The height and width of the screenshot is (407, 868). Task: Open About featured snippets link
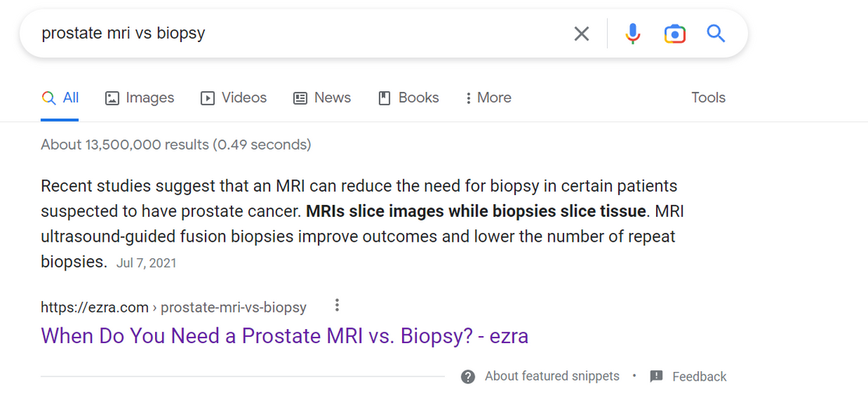coord(552,377)
